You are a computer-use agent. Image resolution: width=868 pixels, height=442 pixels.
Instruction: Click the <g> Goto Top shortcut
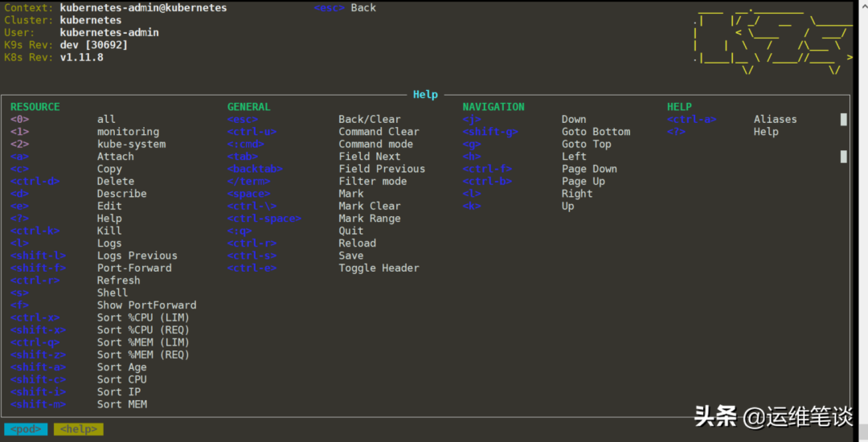click(x=472, y=145)
